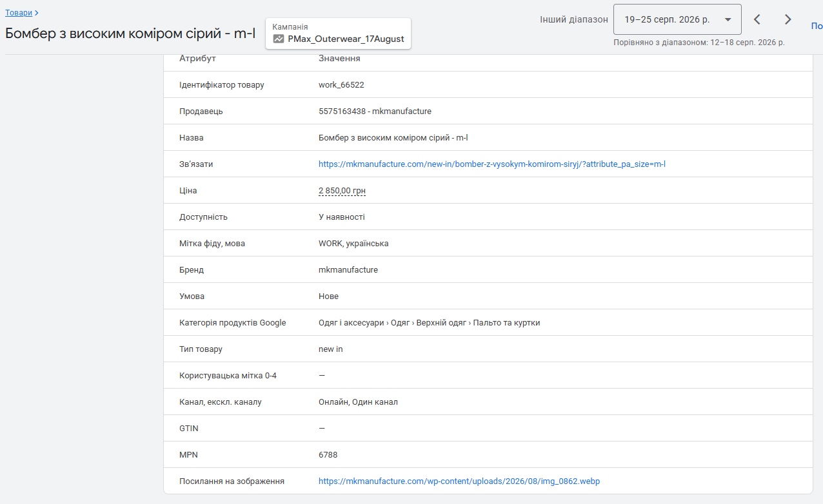Click the Інший діапазон label
Screen dimensions: 823x504
574,19
